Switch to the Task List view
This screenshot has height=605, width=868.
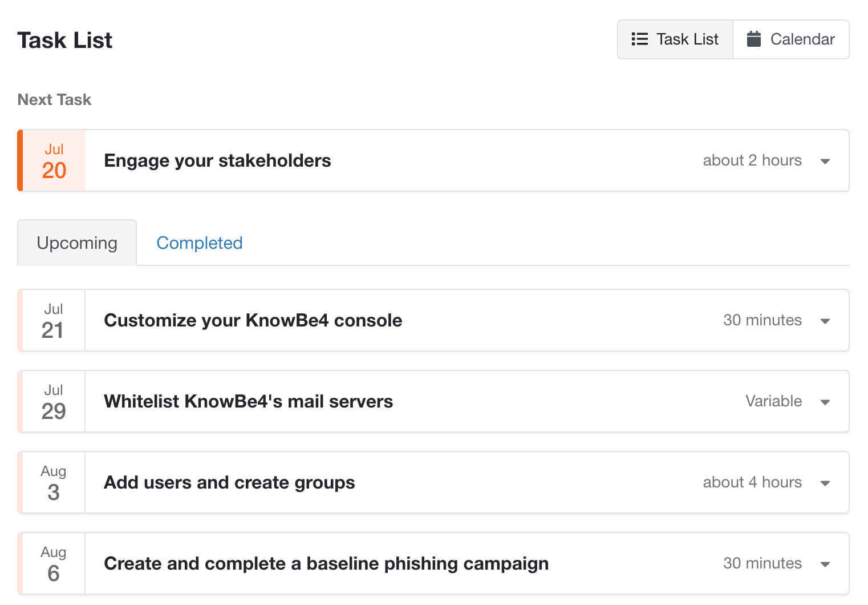tap(675, 39)
